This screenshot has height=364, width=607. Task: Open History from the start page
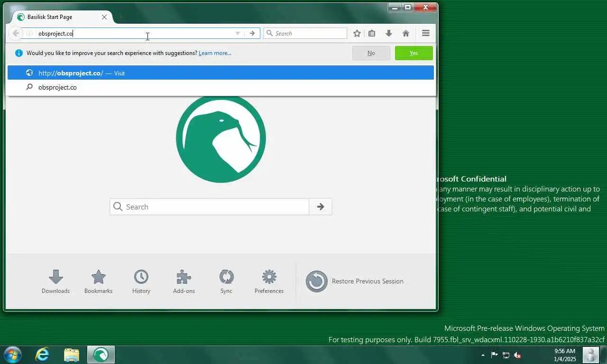click(141, 282)
